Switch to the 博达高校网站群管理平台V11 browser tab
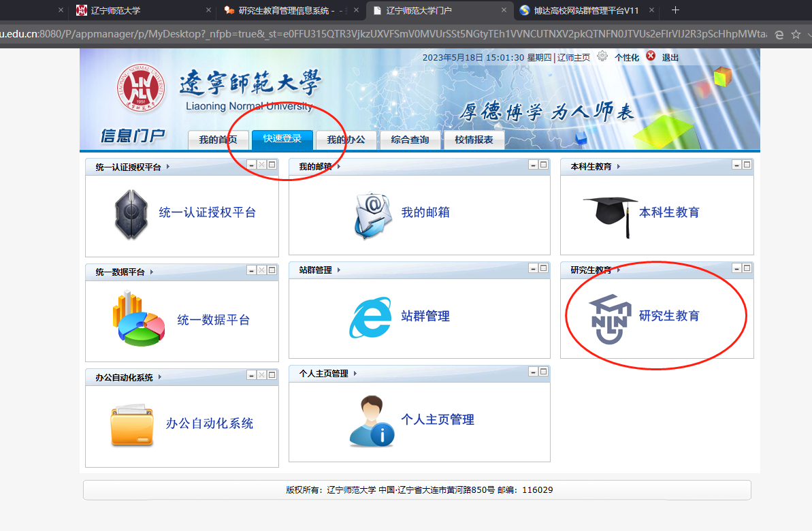The height and width of the screenshot is (531, 812). coord(586,10)
